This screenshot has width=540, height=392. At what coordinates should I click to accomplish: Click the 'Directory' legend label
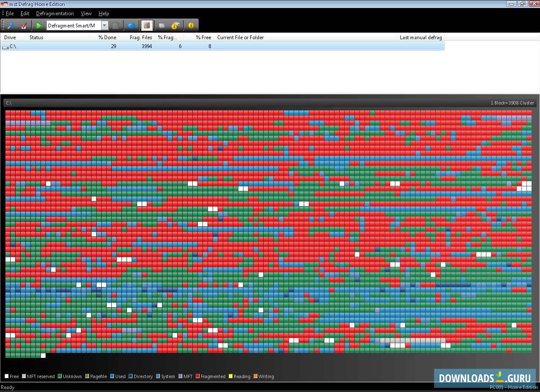point(143,376)
